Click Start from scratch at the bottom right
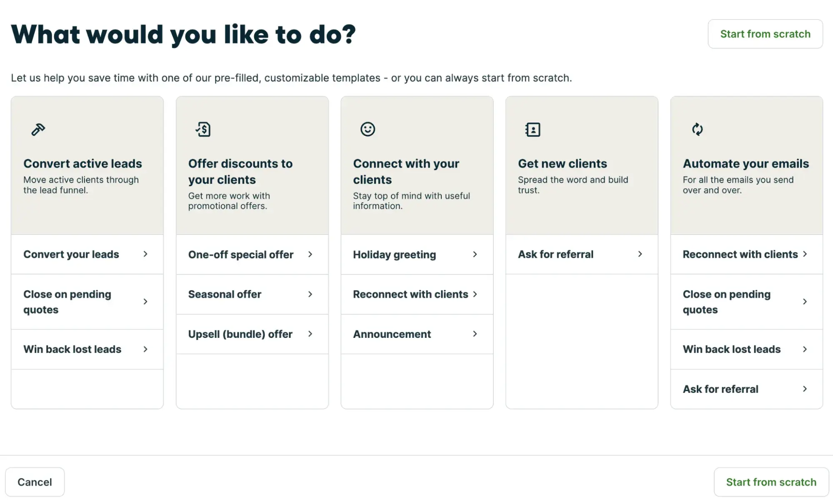This screenshot has width=833, height=504. pos(770,482)
